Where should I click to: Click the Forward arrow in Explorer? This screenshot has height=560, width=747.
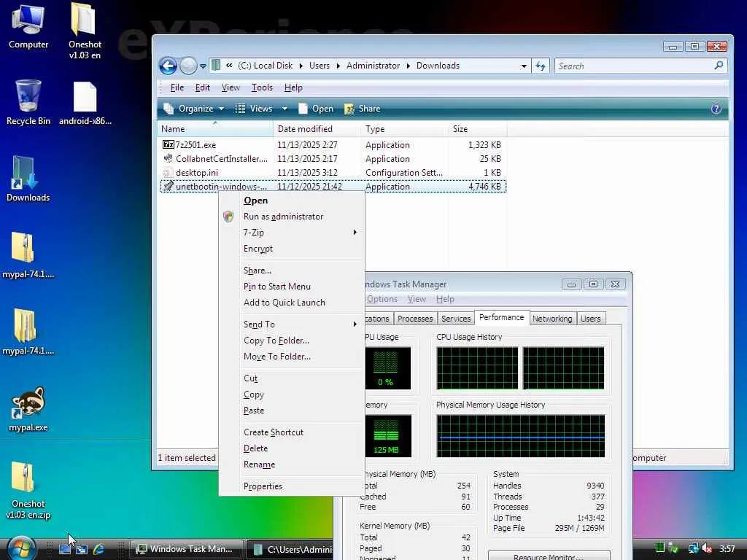[188, 66]
